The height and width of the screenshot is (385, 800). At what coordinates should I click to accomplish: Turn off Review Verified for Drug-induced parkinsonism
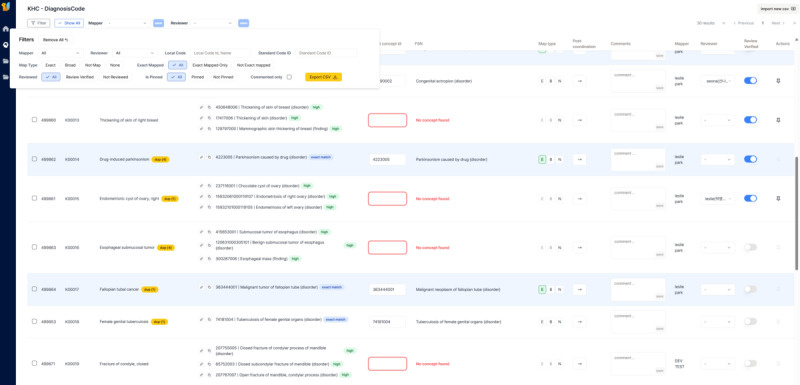(x=750, y=159)
